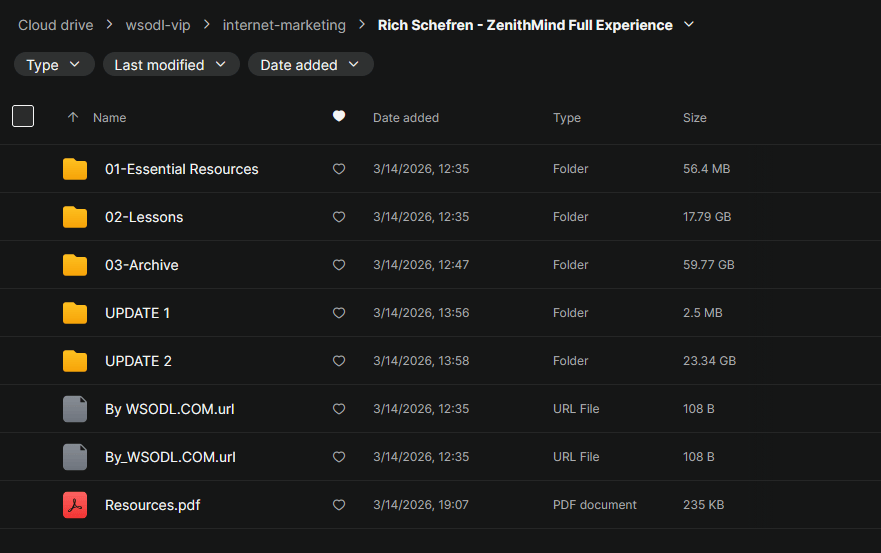Open the Date added filter dropdown
Viewport: 881px width, 553px height.
(x=310, y=65)
